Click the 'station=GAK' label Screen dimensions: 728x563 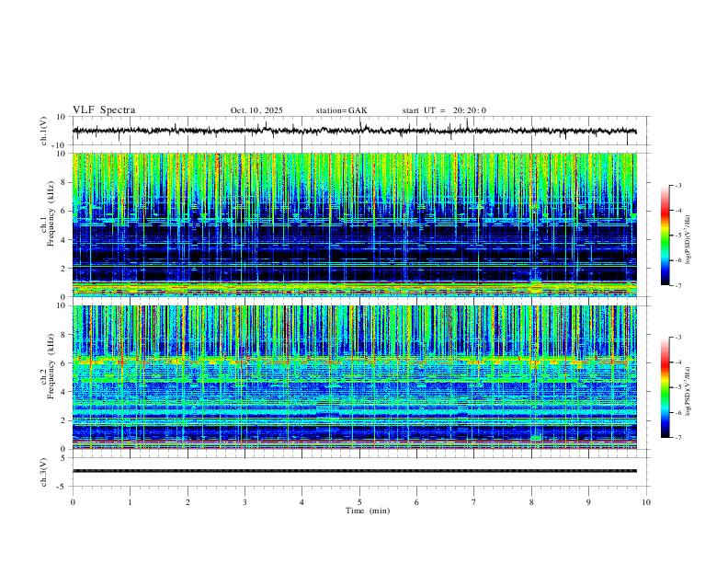(x=341, y=110)
